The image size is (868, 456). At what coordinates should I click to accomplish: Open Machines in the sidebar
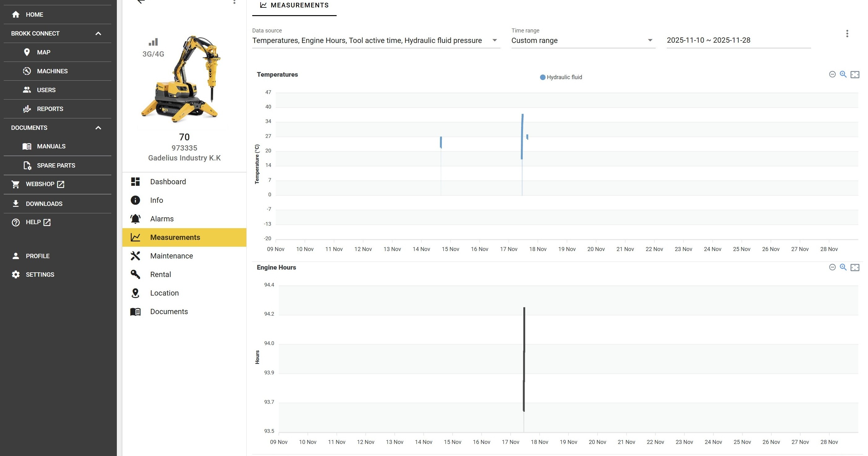coord(52,71)
